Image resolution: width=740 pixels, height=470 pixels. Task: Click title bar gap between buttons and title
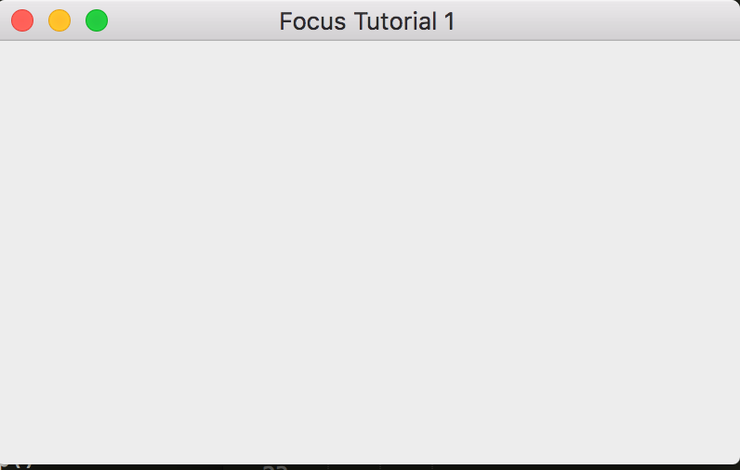point(190,20)
